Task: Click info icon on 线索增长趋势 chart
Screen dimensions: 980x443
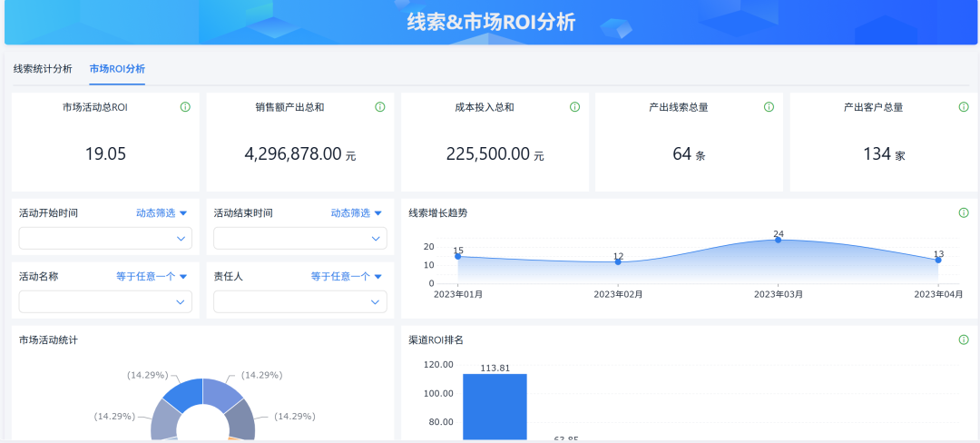Action: point(964,213)
